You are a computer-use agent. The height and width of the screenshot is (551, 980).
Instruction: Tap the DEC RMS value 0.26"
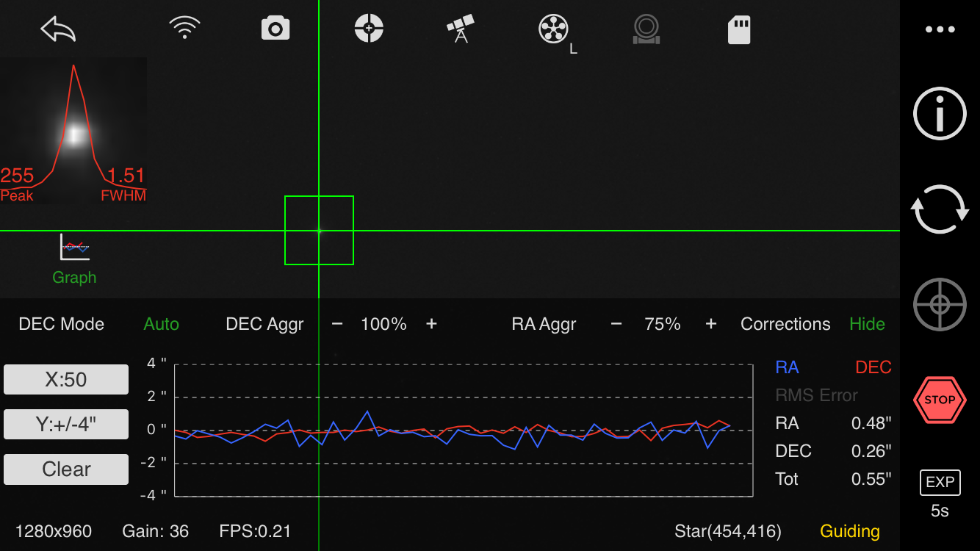pyautogui.click(x=871, y=451)
